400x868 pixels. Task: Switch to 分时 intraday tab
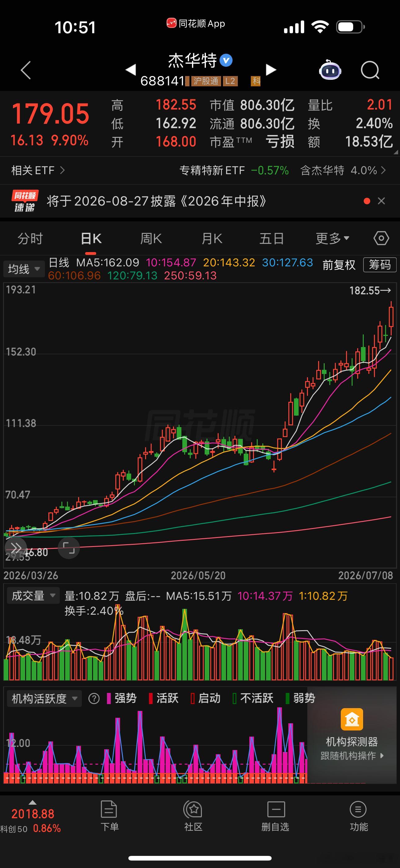(x=30, y=238)
